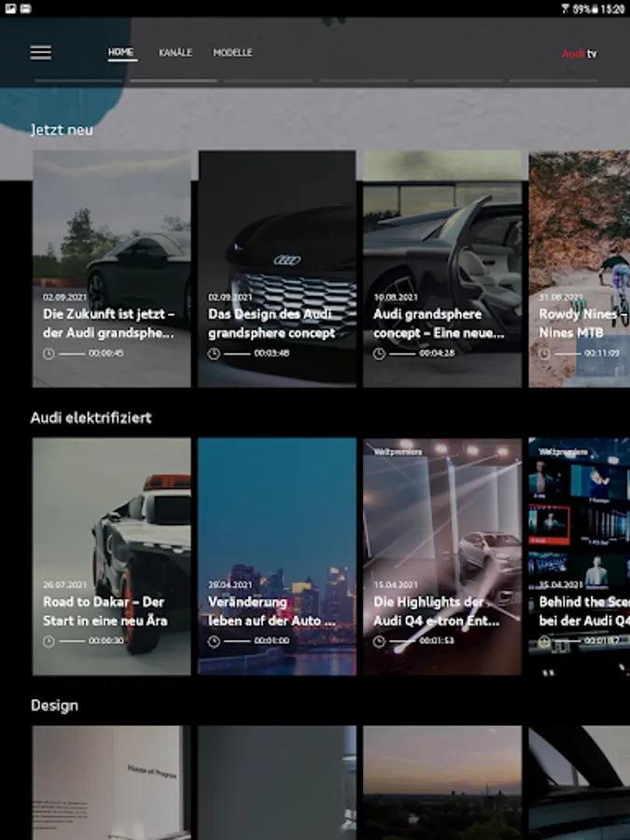Image resolution: width=630 pixels, height=840 pixels.
Task: Click the 'Jetzt neu' section heading
Action: (x=62, y=130)
